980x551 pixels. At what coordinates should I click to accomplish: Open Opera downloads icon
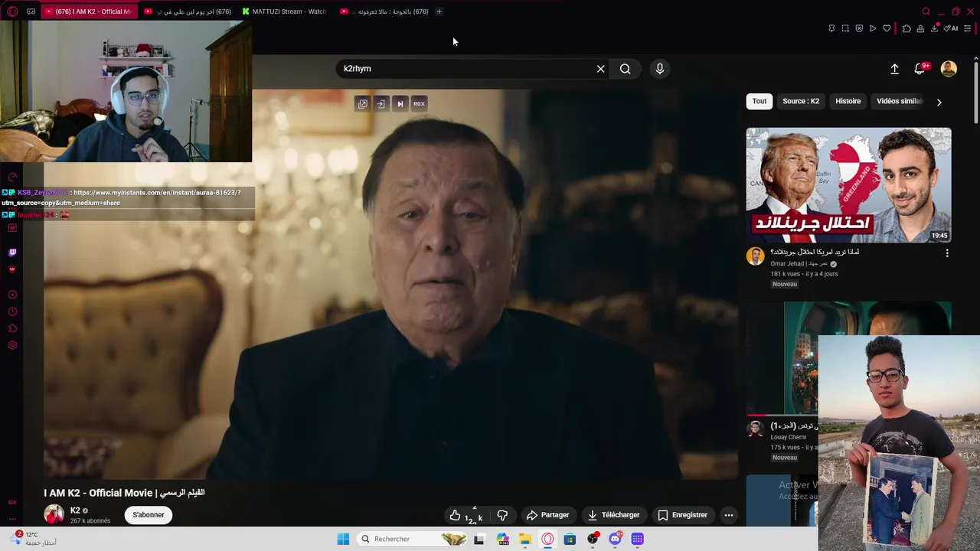[x=935, y=28]
